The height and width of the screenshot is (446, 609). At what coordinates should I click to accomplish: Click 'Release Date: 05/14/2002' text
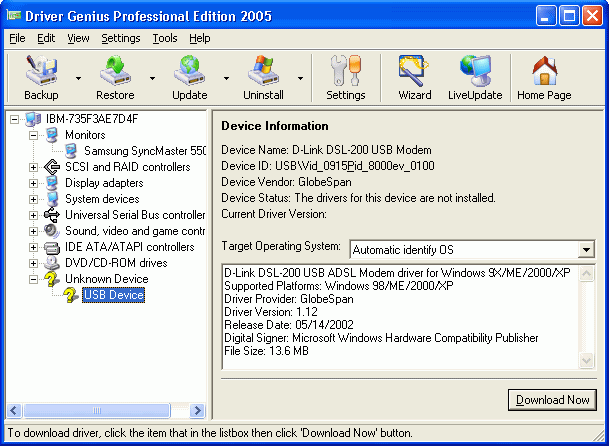(x=289, y=325)
